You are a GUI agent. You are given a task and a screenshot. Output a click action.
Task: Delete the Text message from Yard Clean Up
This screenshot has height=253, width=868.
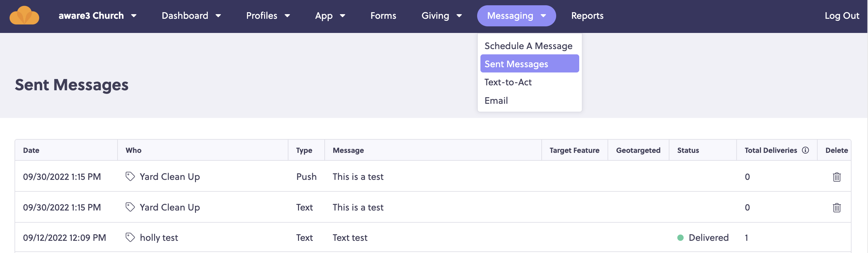836,208
